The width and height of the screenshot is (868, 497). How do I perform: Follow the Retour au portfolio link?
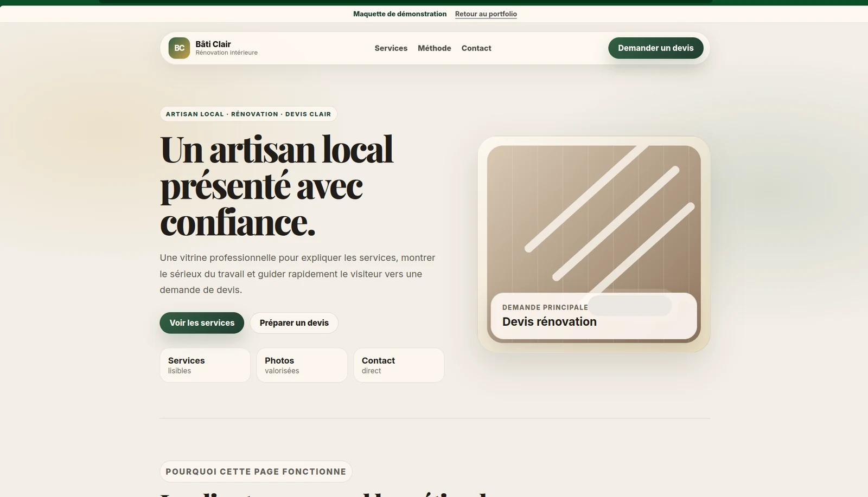[x=486, y=14]
